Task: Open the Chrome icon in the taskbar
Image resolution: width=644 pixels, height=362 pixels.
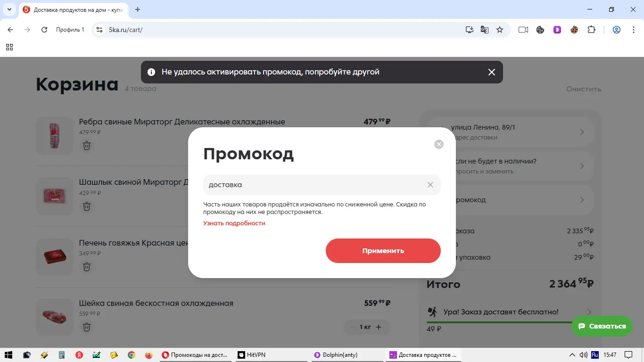Action: [x=132, y=355]
